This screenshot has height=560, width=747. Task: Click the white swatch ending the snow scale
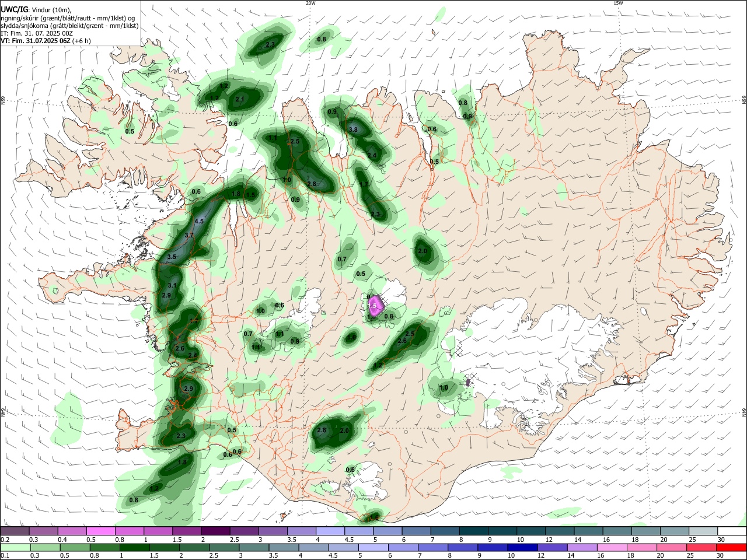coord(732,531)
